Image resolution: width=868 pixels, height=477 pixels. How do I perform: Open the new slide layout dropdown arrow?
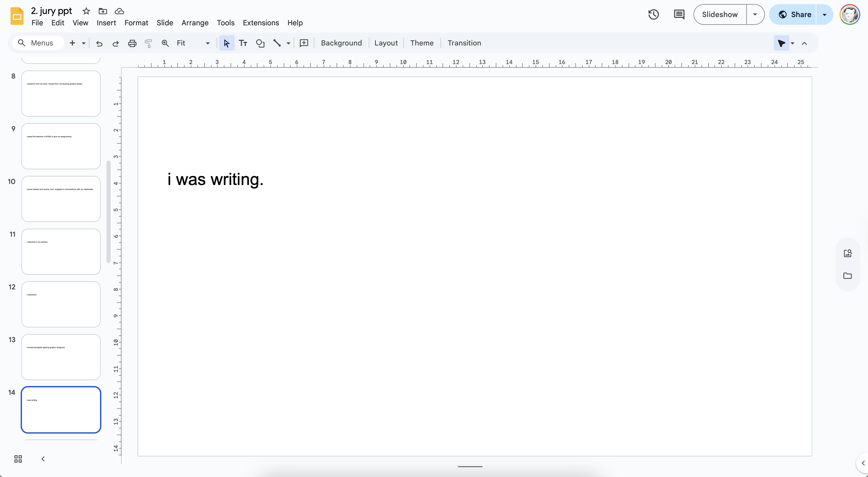click(x=83, y=43)
